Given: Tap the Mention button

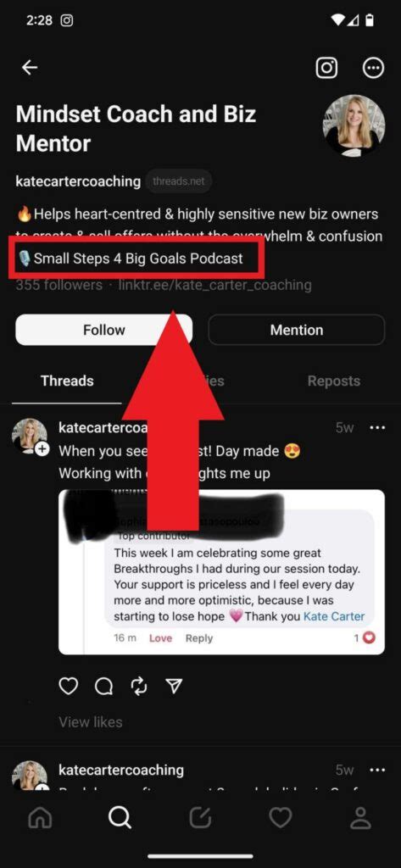Looking at the screenshot, I should [x=297, y=330].
